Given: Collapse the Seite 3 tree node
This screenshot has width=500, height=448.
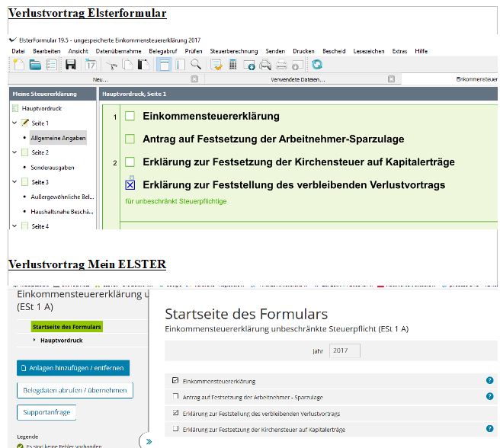Looking at the screenshot, I should (14, 182).
